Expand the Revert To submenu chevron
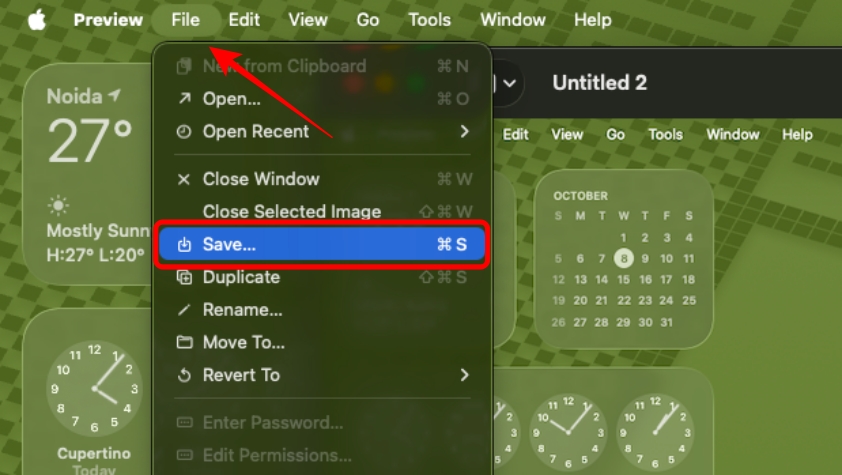The image size is (842, 475). (464, 375)
